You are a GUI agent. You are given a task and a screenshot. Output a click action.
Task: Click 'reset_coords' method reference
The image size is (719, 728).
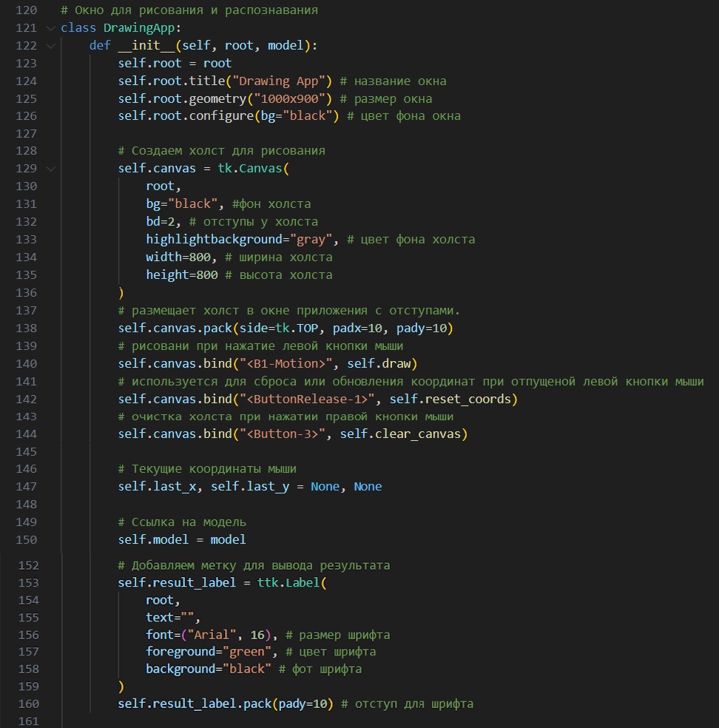point(468,400)
